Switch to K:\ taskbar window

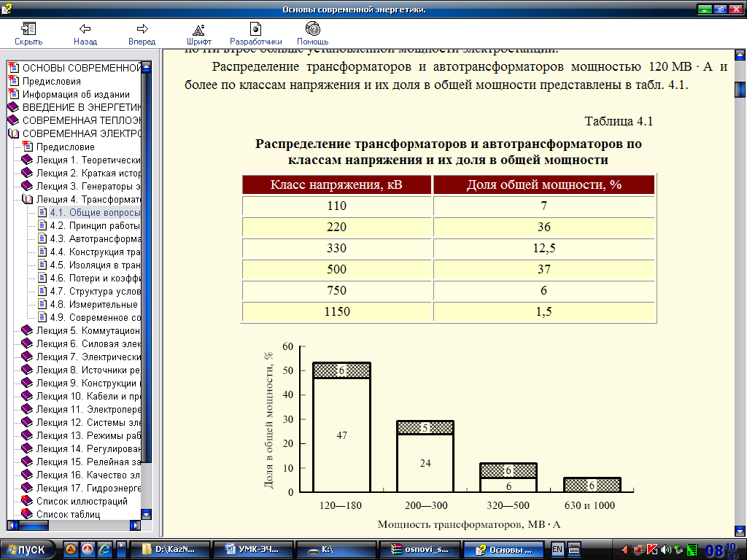tap(336, 550)
